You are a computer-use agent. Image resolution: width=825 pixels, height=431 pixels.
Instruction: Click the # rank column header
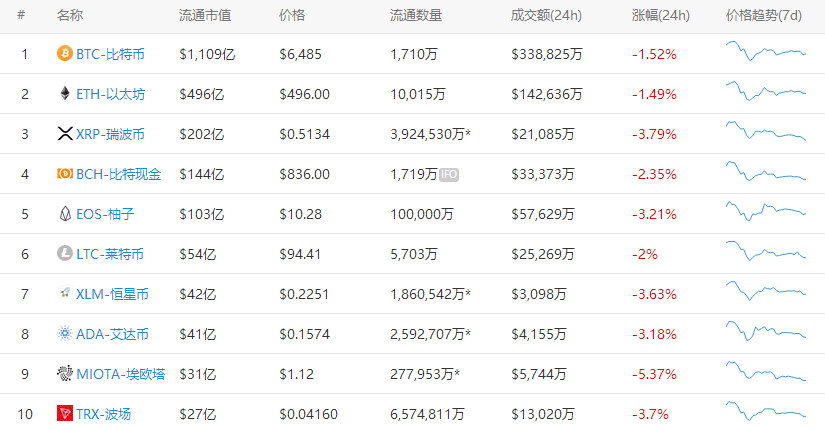(21, 15)
